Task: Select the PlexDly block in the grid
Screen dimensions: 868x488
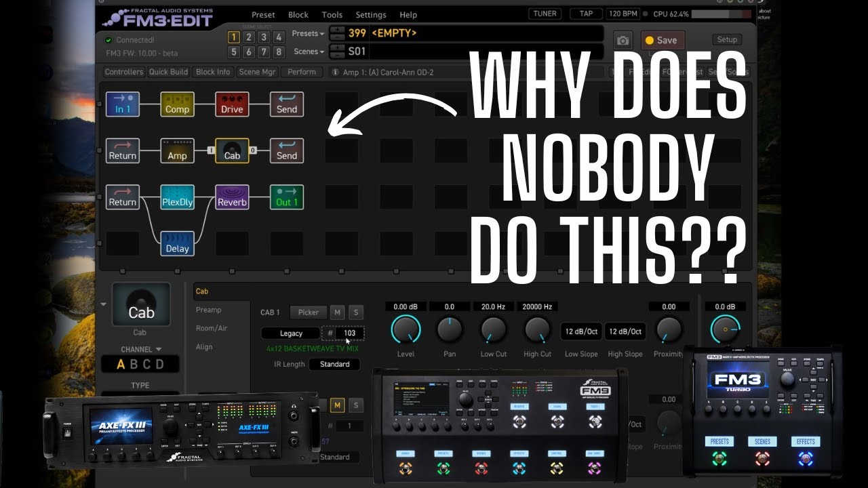Action: point(178,197)
